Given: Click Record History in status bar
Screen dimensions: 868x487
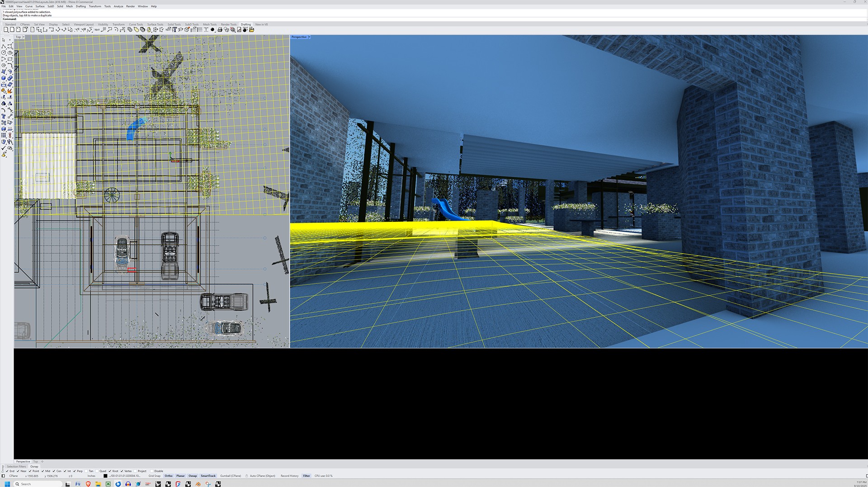Looking at the screenshot, I should (289, 476).
